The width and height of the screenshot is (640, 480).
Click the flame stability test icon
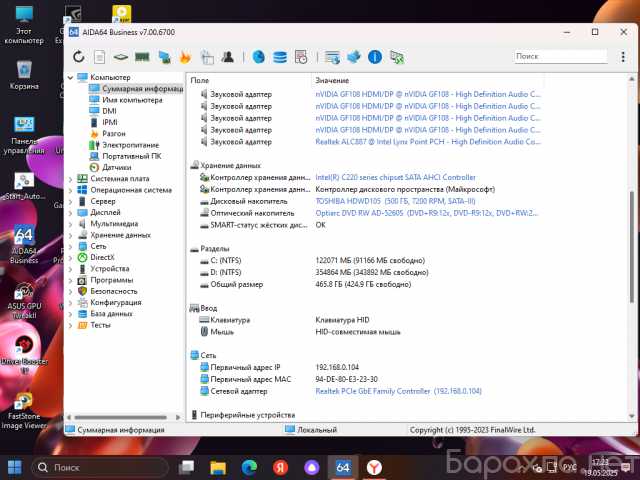185,57
